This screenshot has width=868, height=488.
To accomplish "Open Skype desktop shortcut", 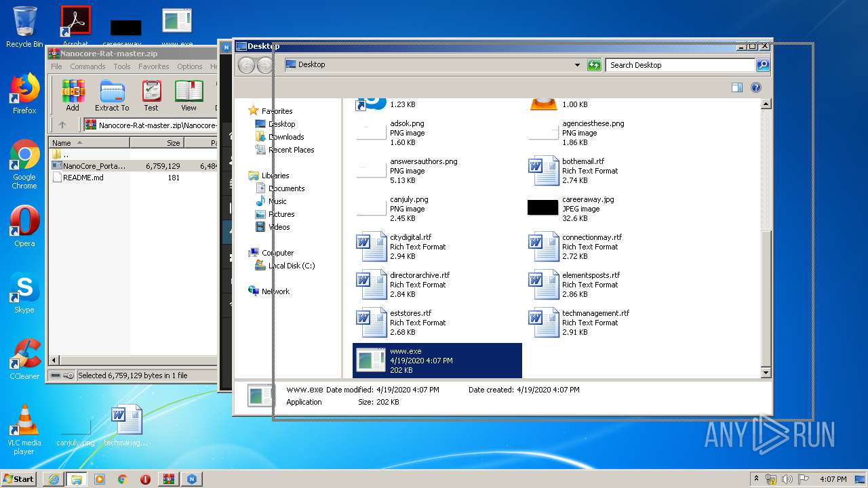I will click(24, 293).
